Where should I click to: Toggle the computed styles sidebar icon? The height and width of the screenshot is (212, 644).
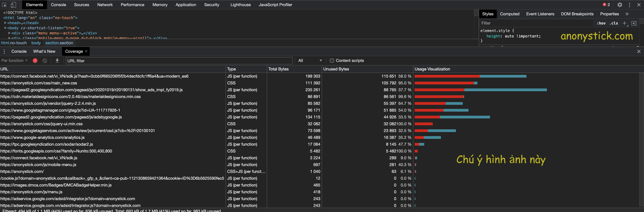click(634, 23)
